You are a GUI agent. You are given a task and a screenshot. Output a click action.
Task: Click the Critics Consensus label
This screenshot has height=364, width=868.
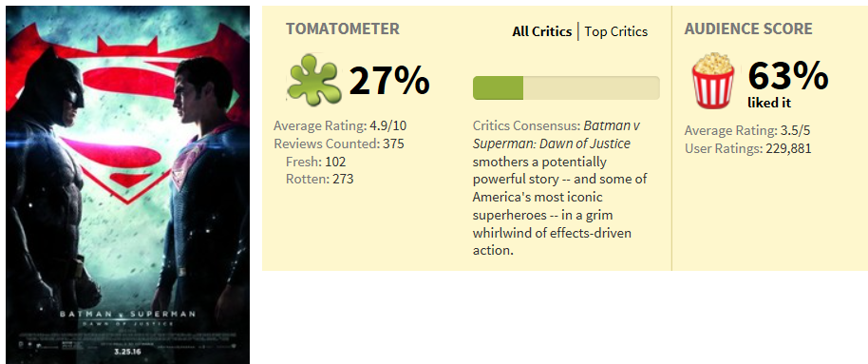(526, 126)
